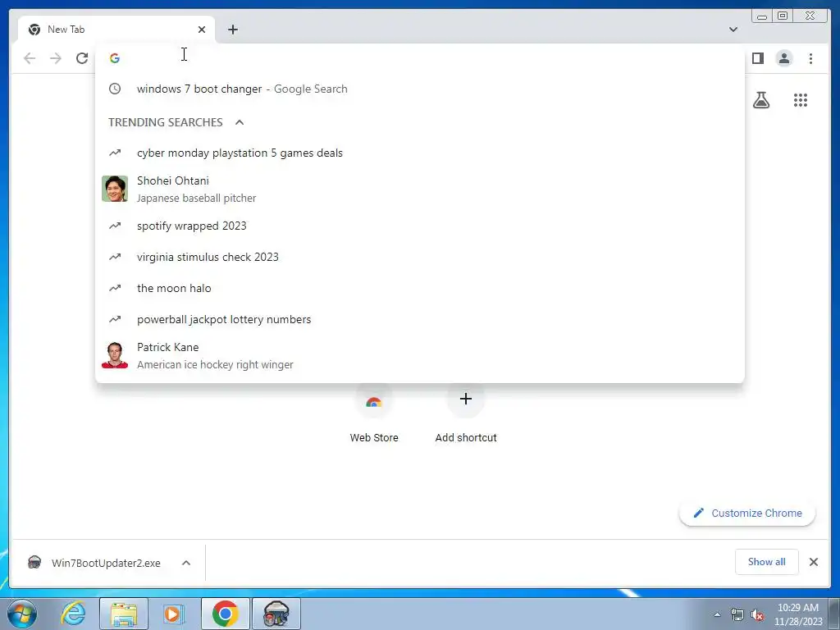
Task: Select the Patrick Kane suggestion
Action: (x=419, y=356)
